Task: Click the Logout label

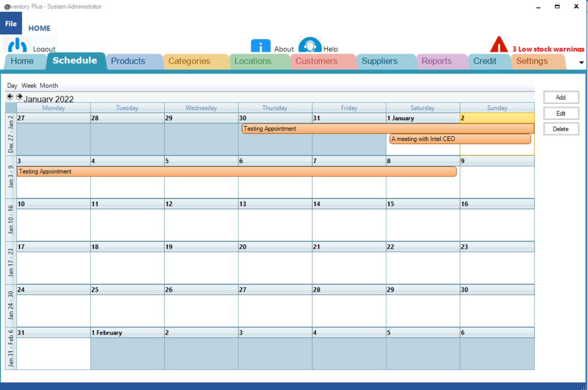Action: [x=44, y=49]
